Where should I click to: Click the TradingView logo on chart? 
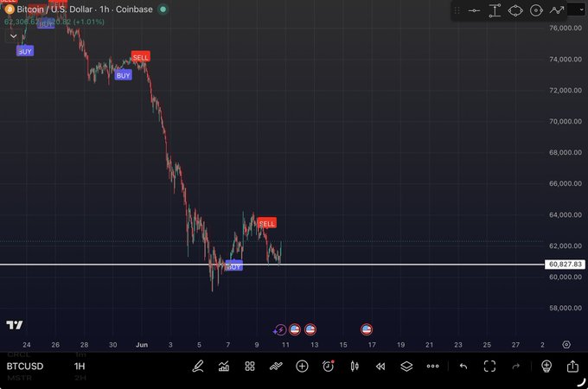tap(15, 325)
